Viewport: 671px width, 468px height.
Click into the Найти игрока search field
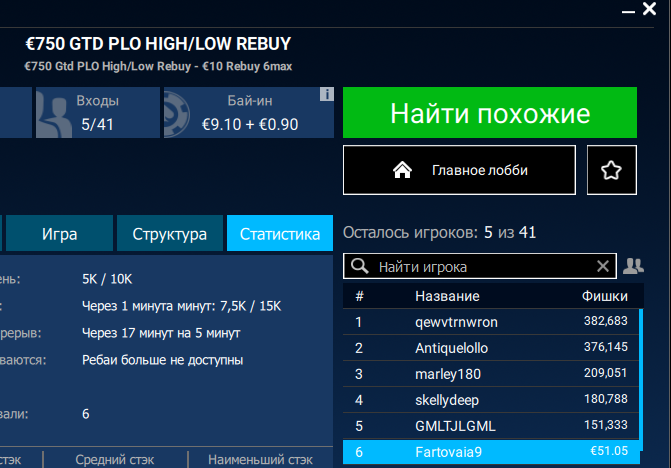pyautogui.click(x=480, y=266)
